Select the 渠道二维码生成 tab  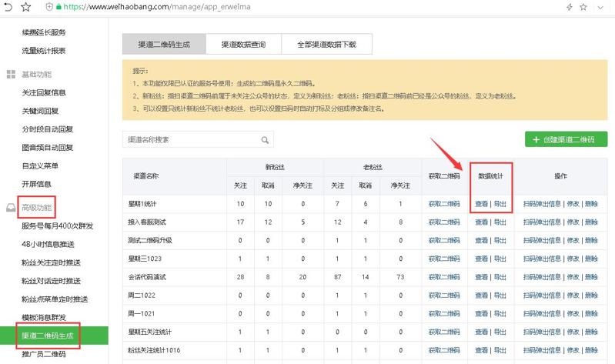(164, 45)
